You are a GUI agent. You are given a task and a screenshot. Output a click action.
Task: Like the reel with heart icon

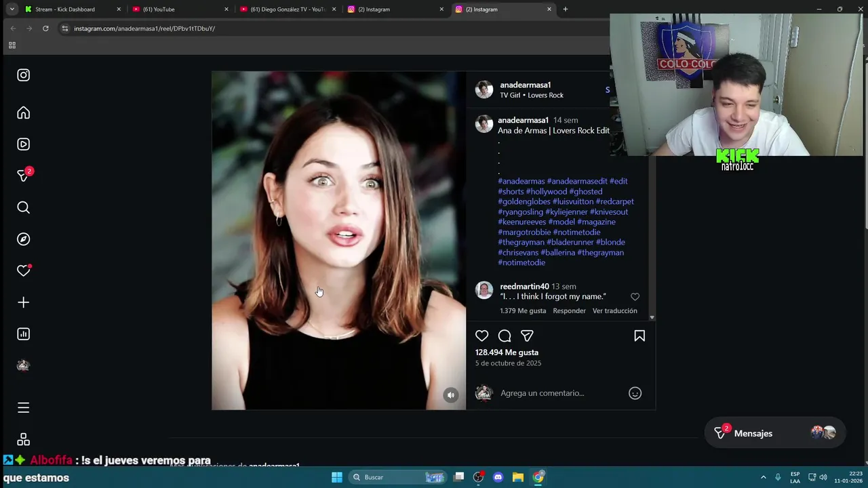[x=481, y=336]
